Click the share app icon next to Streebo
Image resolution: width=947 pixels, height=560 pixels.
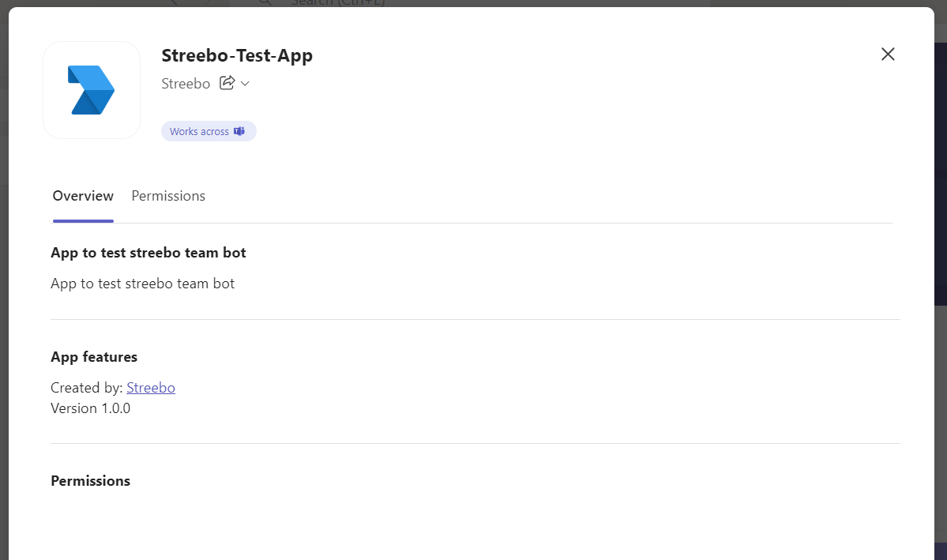227,83
